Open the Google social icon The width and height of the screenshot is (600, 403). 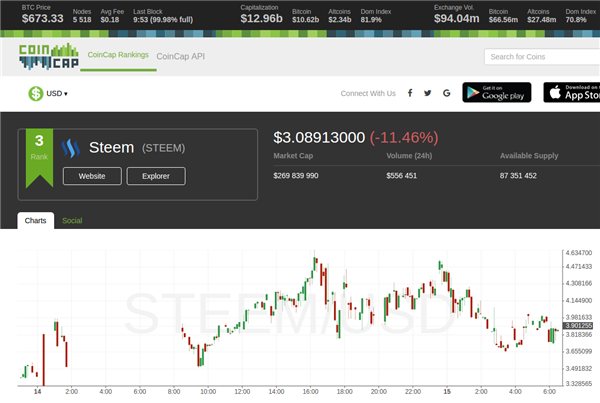coord(447,93)
